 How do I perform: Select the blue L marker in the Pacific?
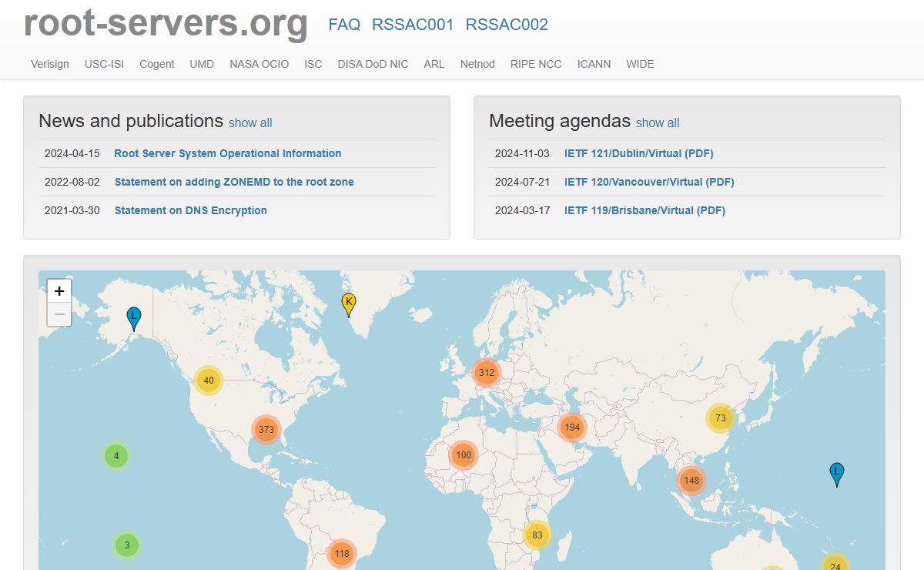(x=837, y=474)
